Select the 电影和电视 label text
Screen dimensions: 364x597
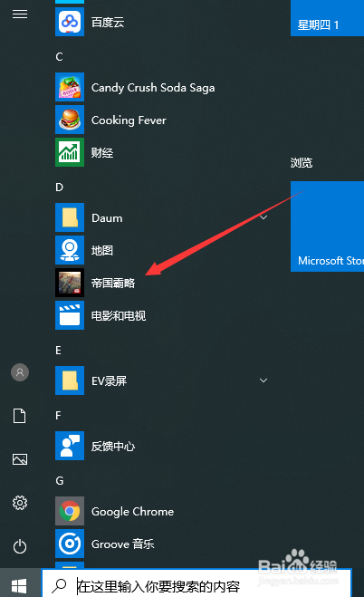(x=119, y=315)
